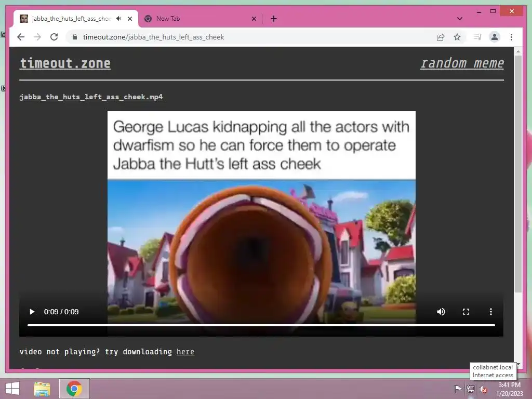Open the Chrome profile avatar menu
Image resolution: width=532 pixels, height=399 pixels.
click(495, 37)
